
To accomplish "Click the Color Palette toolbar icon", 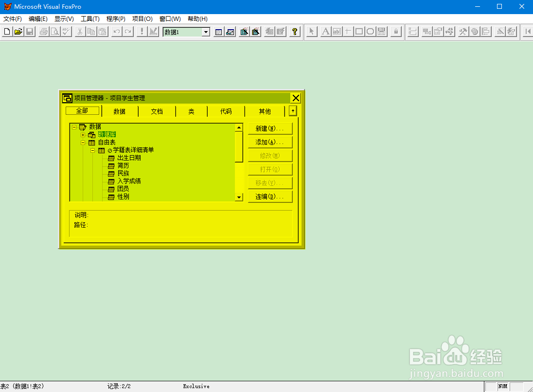I will coord(475,32).
